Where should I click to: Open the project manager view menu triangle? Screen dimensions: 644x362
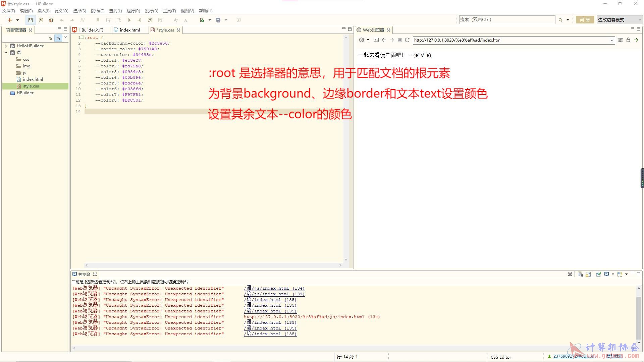[x=65, y=37]
